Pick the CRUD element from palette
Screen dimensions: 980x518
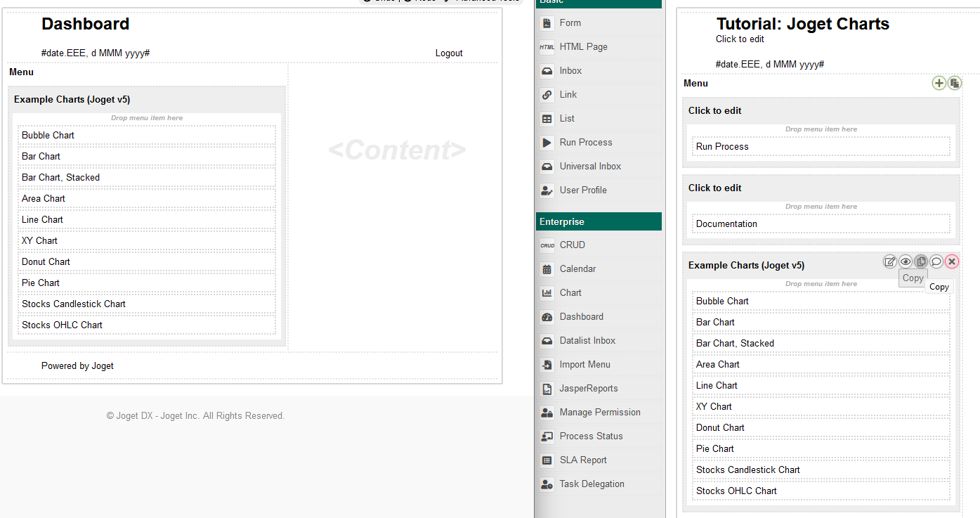[572, 245]
